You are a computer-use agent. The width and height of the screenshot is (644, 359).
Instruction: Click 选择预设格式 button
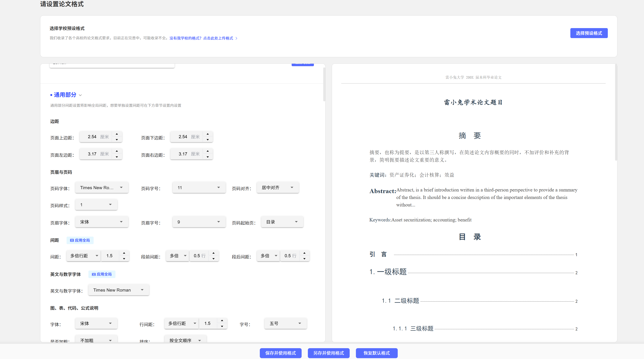click(588, 33)
